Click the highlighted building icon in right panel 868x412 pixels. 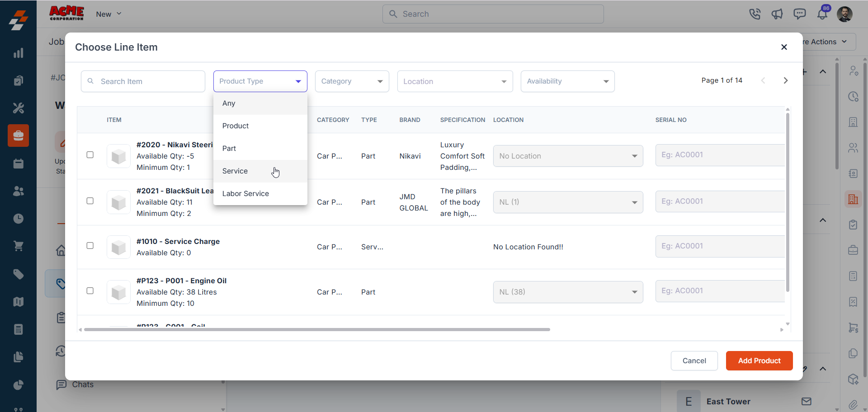(x=853, y=199)
